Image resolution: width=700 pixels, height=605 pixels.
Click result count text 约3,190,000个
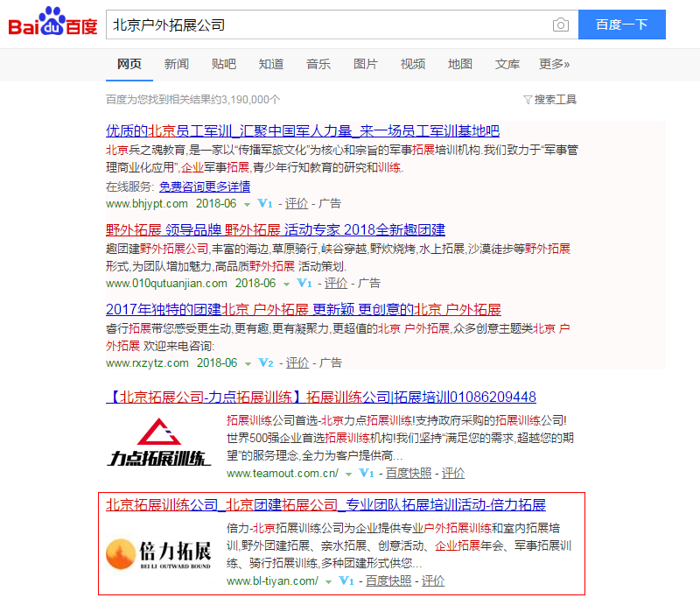[245, 100]
